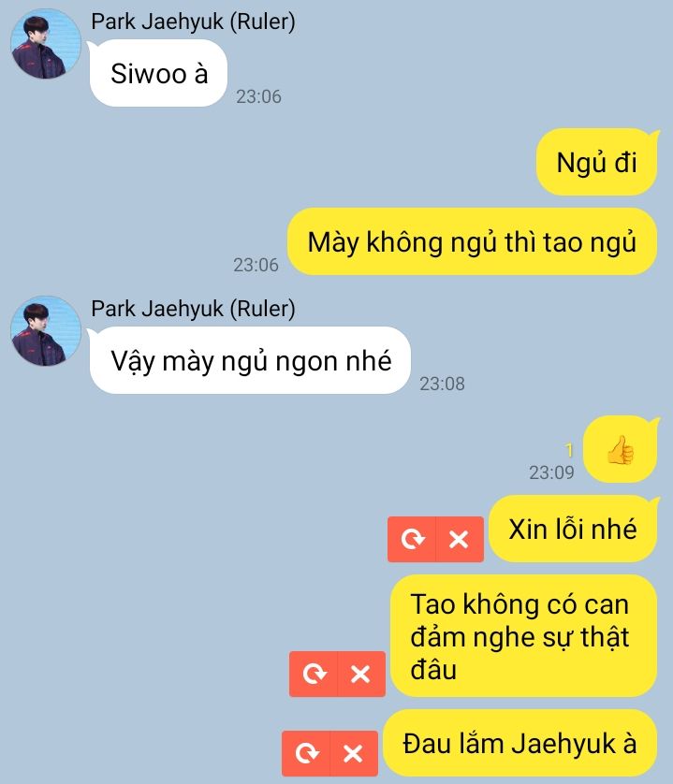Screen dimensions: 673x784
Task: Tap the 23:08 timestamp
Action: pos(442,384)
